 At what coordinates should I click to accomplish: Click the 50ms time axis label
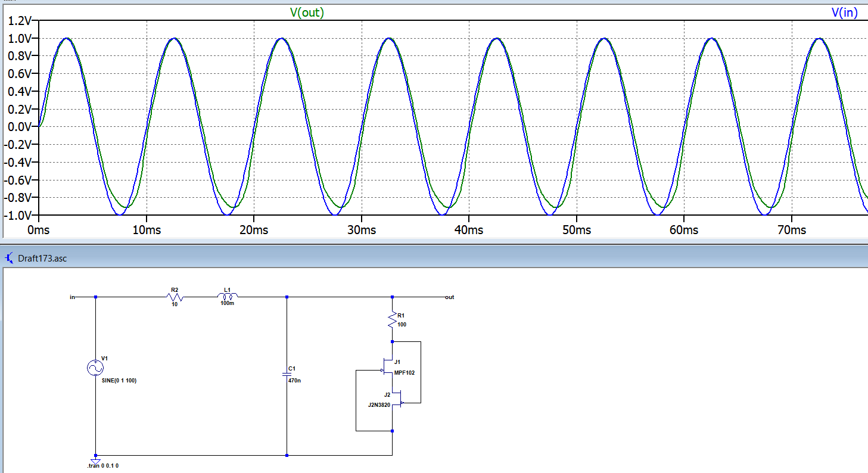pos(577,230)
